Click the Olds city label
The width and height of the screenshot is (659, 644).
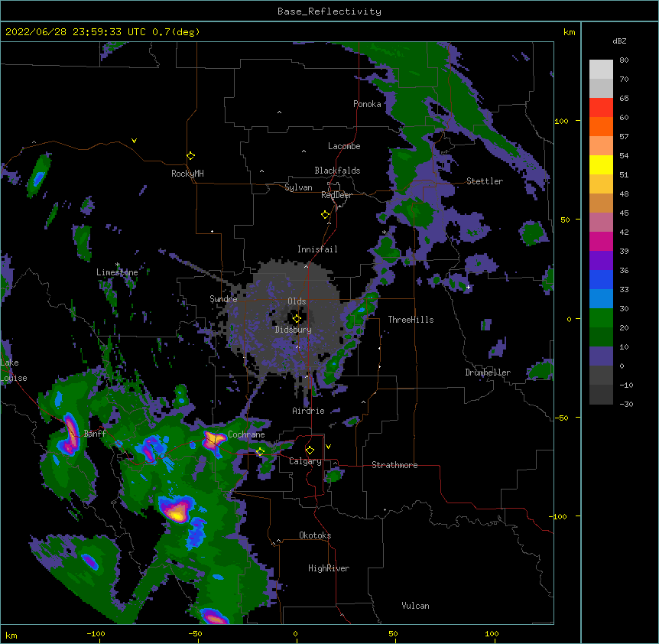[297, 301]
